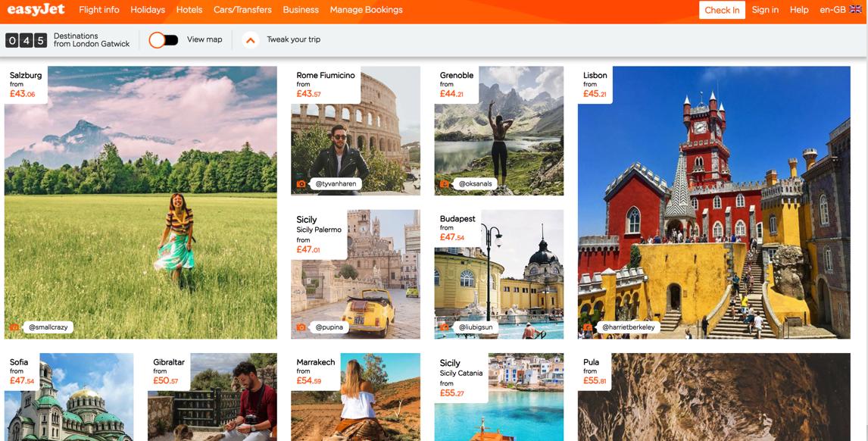Click the @pupina photo credit

point(329,327)
